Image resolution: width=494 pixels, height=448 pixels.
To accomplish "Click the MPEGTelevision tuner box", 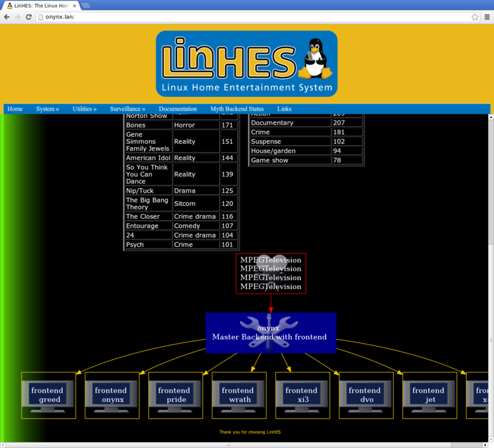I will coord(271,273).
